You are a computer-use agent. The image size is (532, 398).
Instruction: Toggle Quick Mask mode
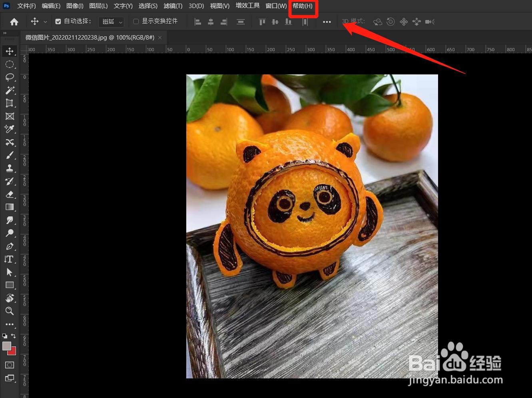(9, 365)
